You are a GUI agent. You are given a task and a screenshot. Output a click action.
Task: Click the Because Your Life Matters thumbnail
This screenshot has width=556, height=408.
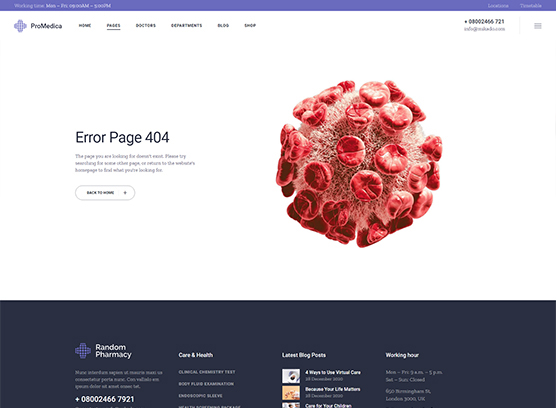[x=291, y=393]
